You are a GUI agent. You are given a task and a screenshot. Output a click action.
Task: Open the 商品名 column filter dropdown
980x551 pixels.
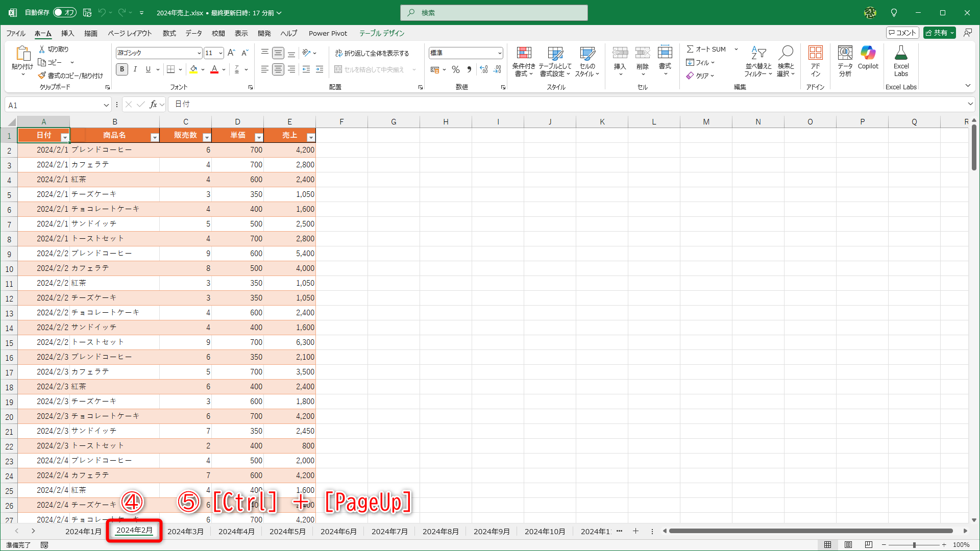[154, 137]
